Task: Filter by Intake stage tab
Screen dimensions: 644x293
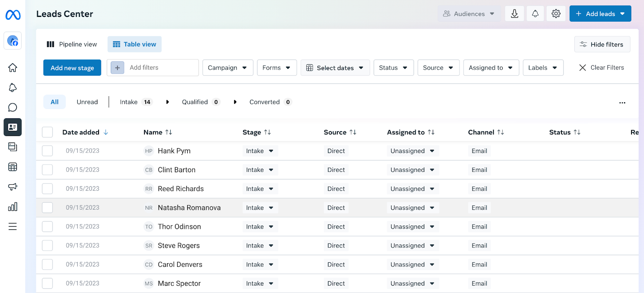Action: (136, 102)
